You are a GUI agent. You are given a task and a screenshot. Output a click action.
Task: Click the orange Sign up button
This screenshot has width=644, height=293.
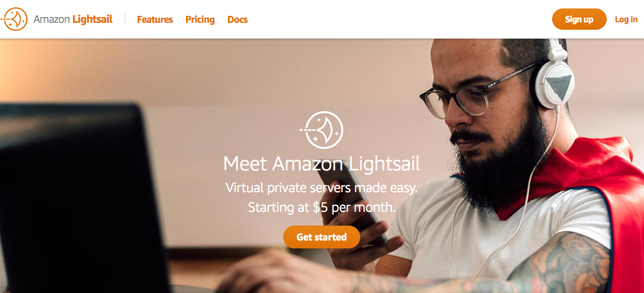(579, 19)
